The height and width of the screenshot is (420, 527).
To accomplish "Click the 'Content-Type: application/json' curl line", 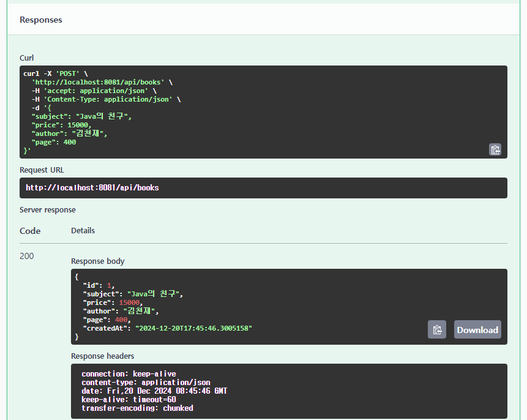I will pyautogui.click(x=106, y=100).
